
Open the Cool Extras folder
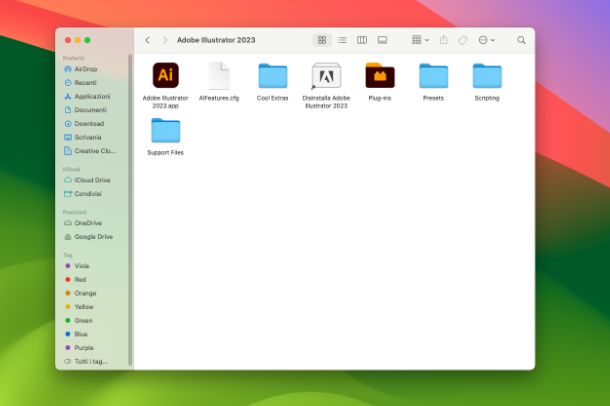273,76
